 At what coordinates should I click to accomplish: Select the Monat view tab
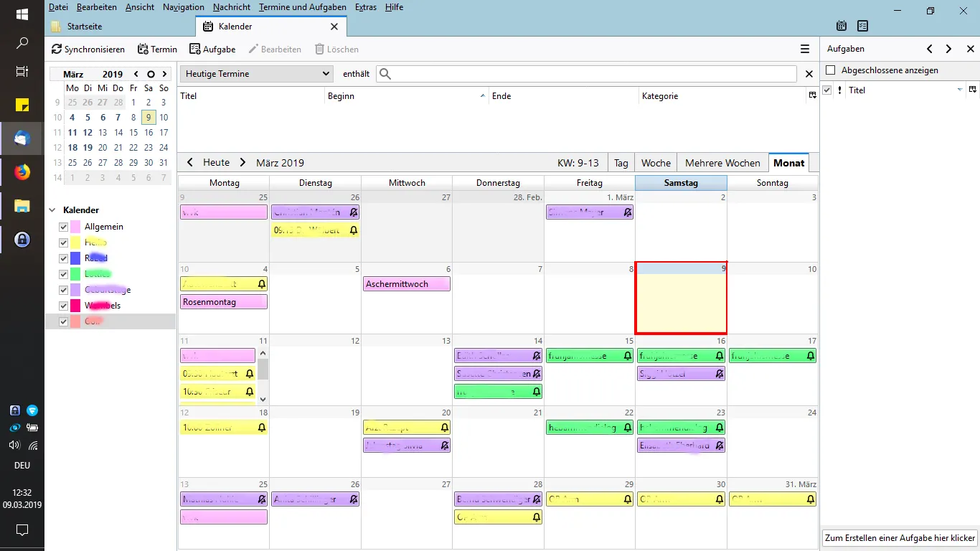coord(789,163)
